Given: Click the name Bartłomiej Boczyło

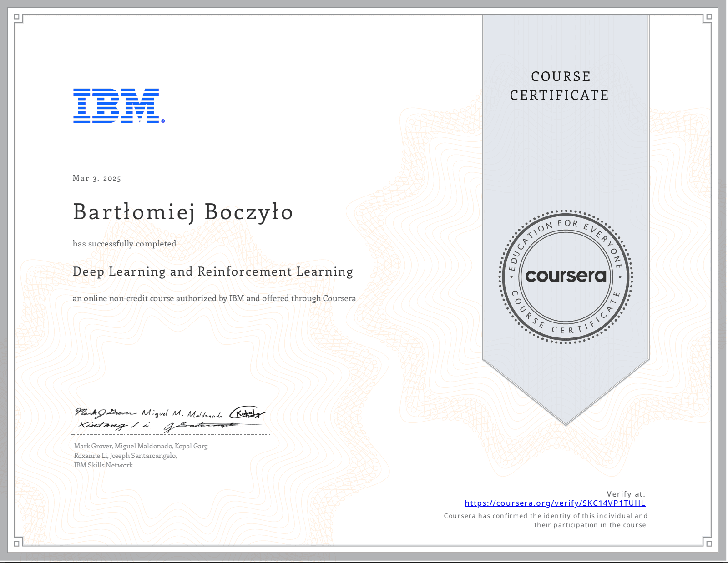Looking at the screenshot, I should point(182,212).
